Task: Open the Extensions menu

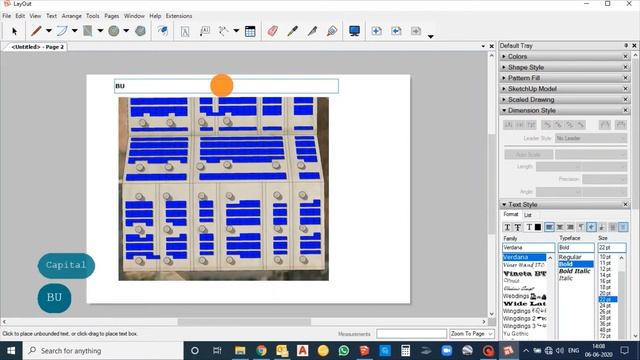Action: point(179,16)
